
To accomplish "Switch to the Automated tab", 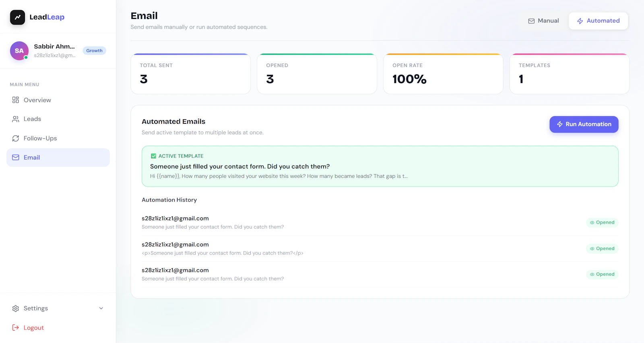I will pyautogui.click(x=598, y=21).
